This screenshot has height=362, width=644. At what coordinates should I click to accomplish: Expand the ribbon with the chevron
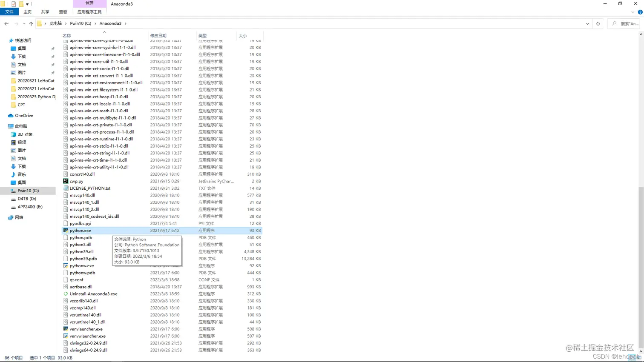[633, 12]
